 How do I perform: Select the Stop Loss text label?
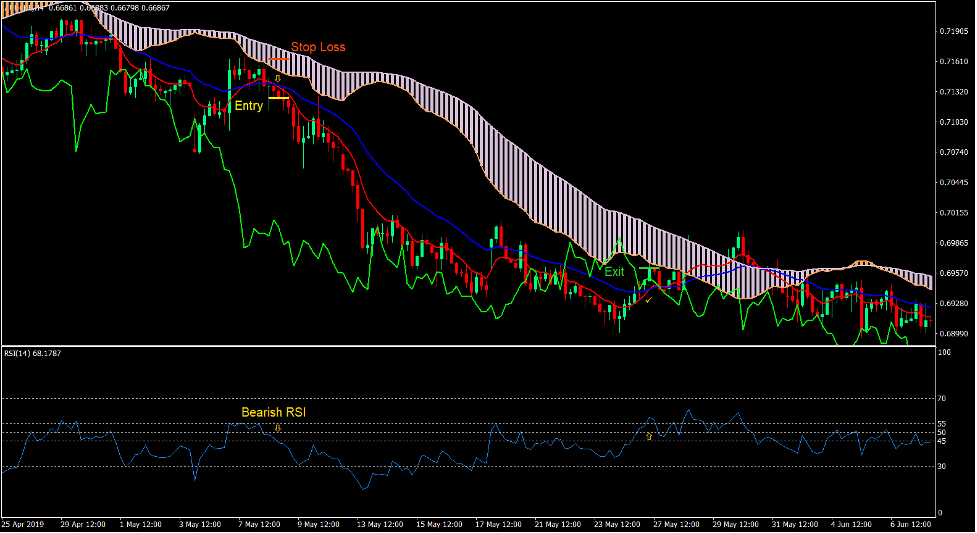[318, 47]
